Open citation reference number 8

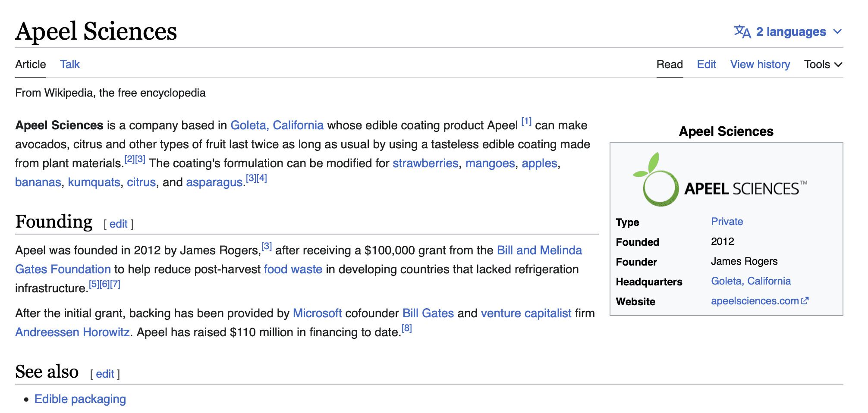[x=406, y=329]
